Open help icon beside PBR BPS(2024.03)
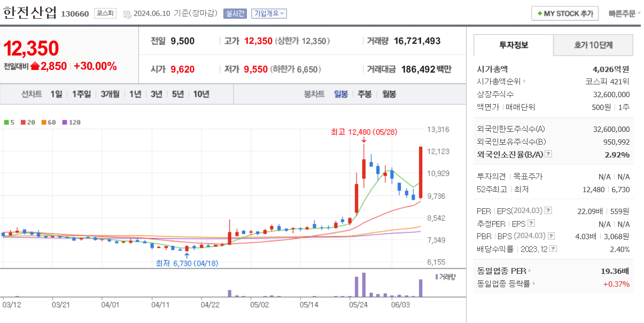644x323 pixels. 551,236
